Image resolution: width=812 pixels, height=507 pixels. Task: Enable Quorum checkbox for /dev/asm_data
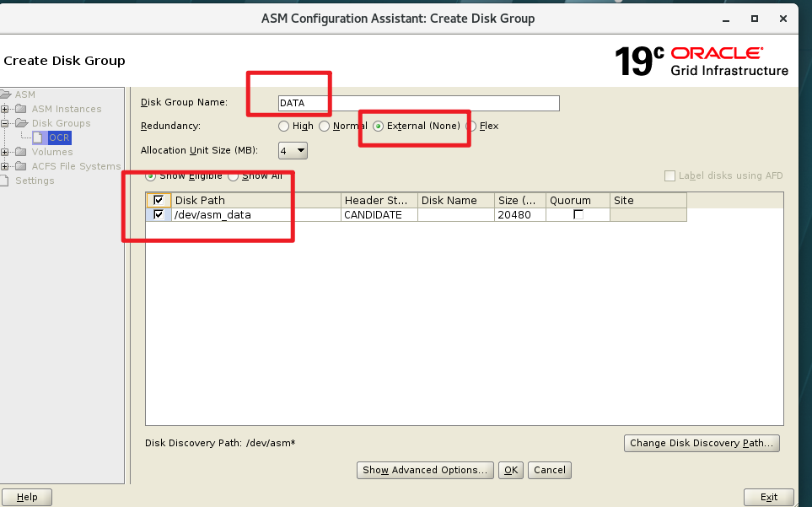click(x=578, y=214)
